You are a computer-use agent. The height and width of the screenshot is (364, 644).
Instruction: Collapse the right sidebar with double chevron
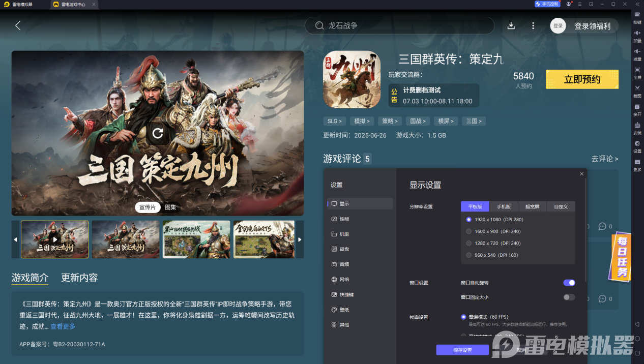638,4
